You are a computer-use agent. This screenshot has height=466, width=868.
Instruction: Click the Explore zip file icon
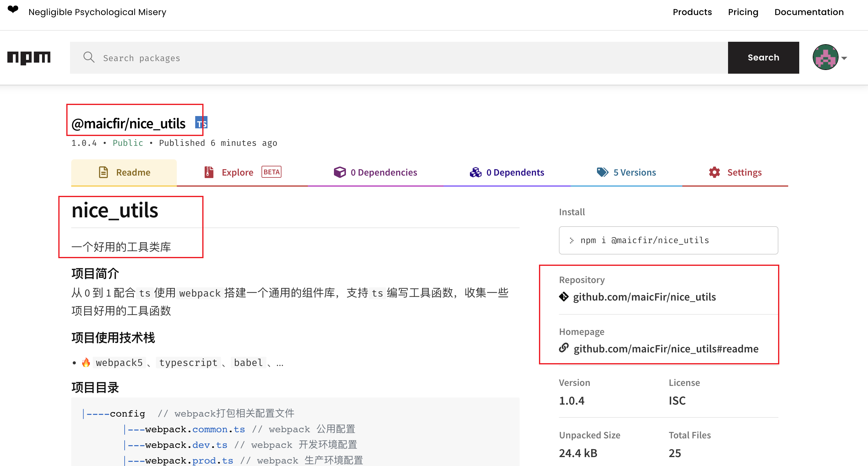point(209,172)
